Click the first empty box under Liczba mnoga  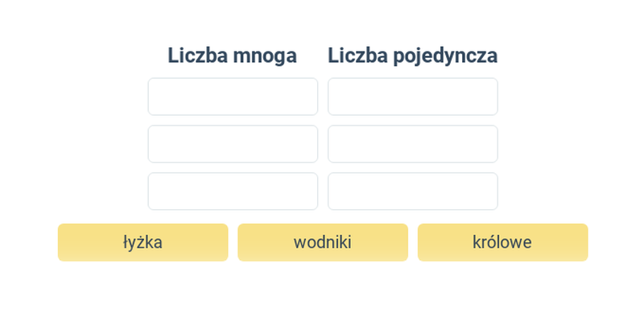pyautogui.click(x=233, y=97)
